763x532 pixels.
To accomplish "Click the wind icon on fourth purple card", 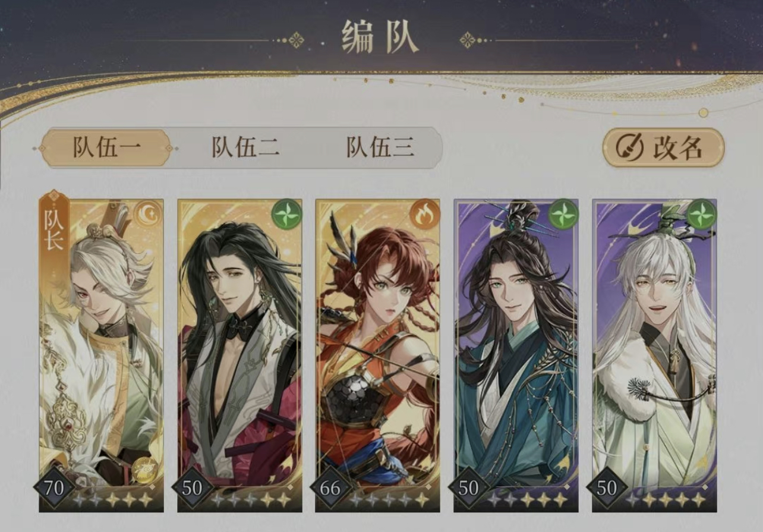I will coord(563,213).
